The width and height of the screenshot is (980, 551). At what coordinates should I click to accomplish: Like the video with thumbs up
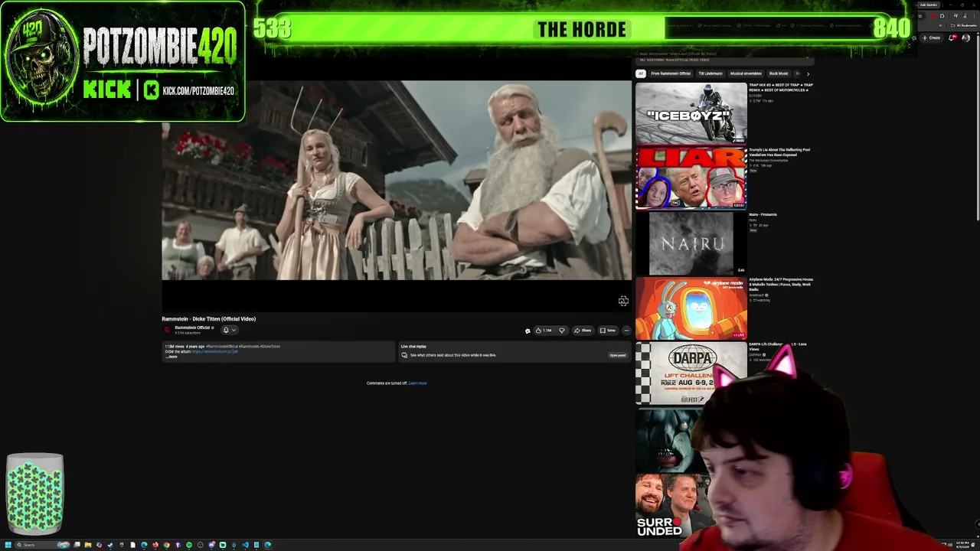coord(544,331)
